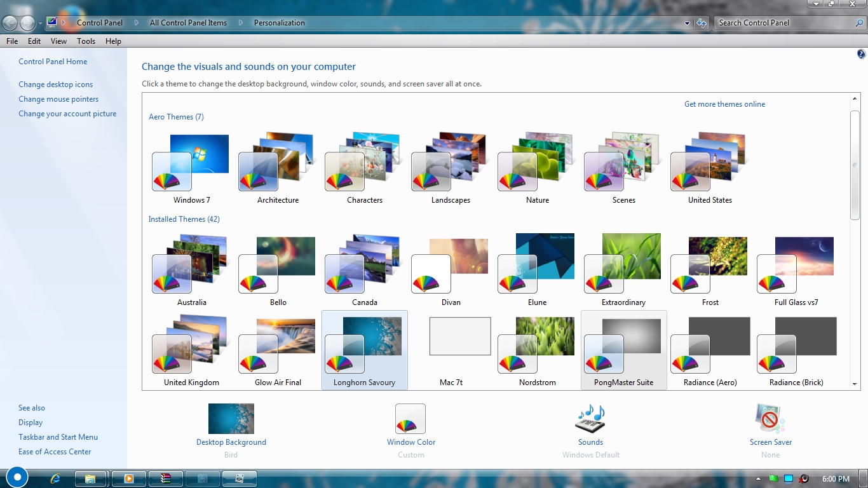The width and height of the screenshot is (868, 488).
Task: Select the Full Glass vs7 theme
Action: pyautogui.click(x=796, y=269)
